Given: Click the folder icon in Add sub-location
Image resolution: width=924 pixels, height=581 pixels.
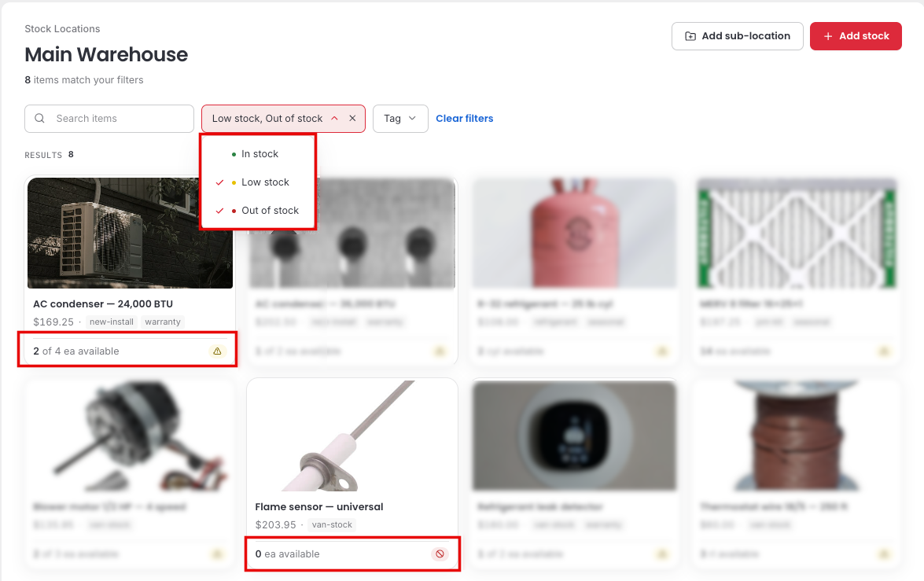Looking at the screenshot, I should (690, 36).
